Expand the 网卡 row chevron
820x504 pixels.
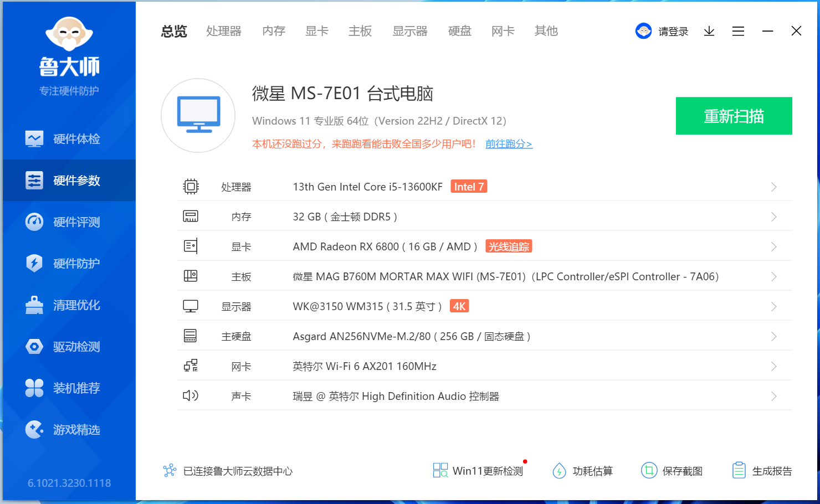(x=774, y=367)
